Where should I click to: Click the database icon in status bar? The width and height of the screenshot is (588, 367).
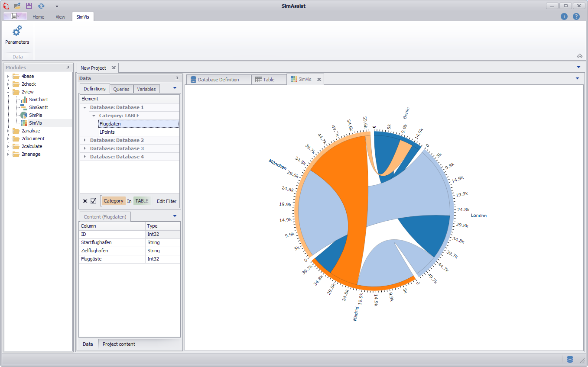point(570,359)
